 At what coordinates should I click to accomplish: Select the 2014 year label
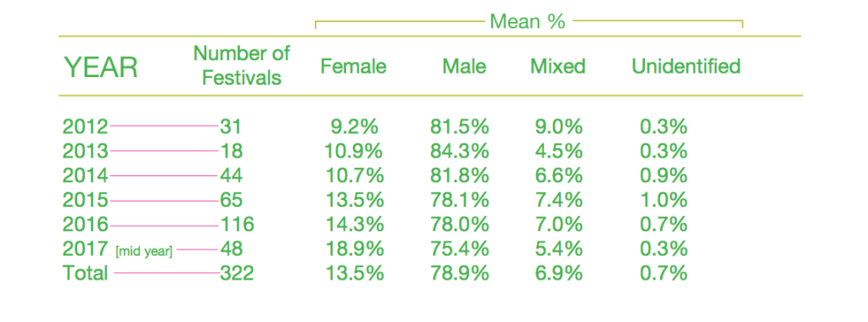[85, 176]
